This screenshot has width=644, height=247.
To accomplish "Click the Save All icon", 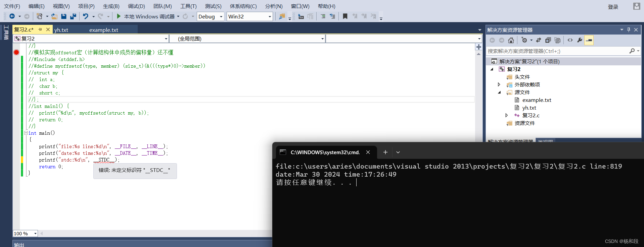I will tap(73, 16).
